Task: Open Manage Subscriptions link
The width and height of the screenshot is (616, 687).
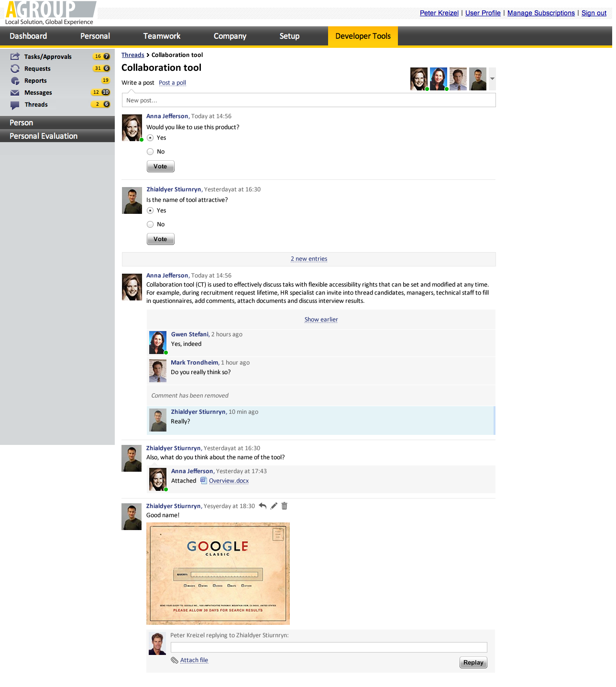Action: tap(541, 13)
